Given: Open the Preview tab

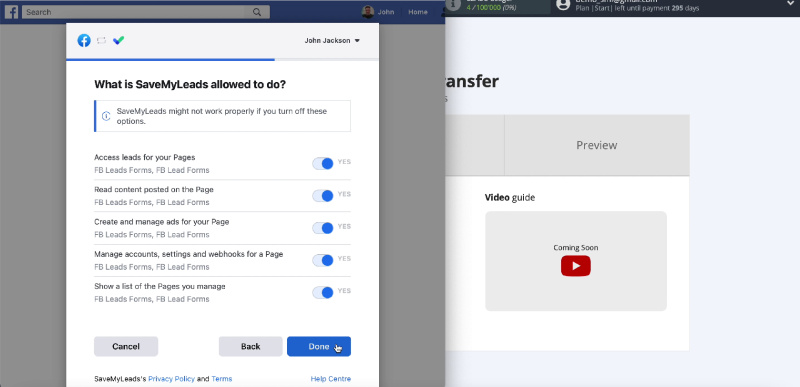Looking at the screenshot, I should tap(597, 145).
